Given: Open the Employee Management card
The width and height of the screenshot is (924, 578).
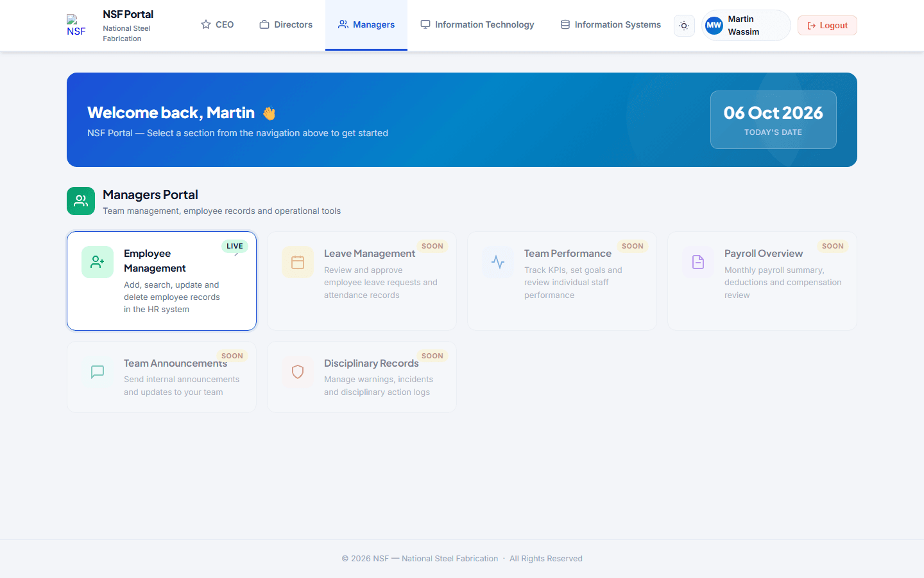Looking at the screenshot, I should pos(162,281).
